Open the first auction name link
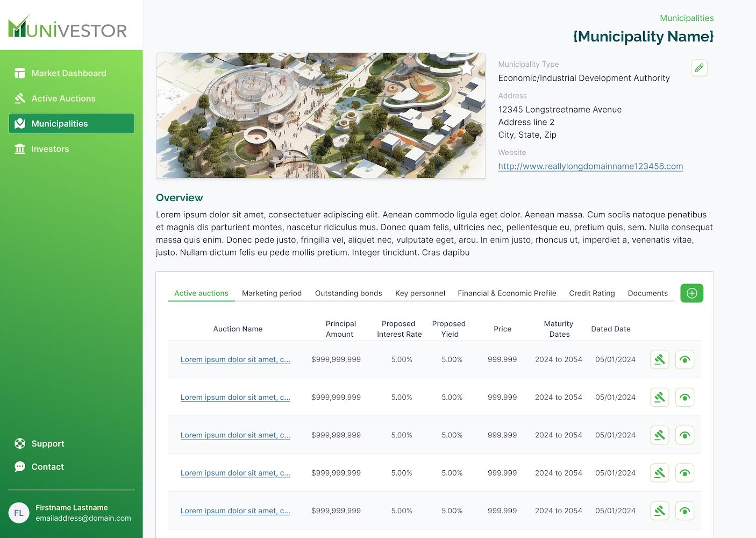756x538 pixels. pos(235,359)
